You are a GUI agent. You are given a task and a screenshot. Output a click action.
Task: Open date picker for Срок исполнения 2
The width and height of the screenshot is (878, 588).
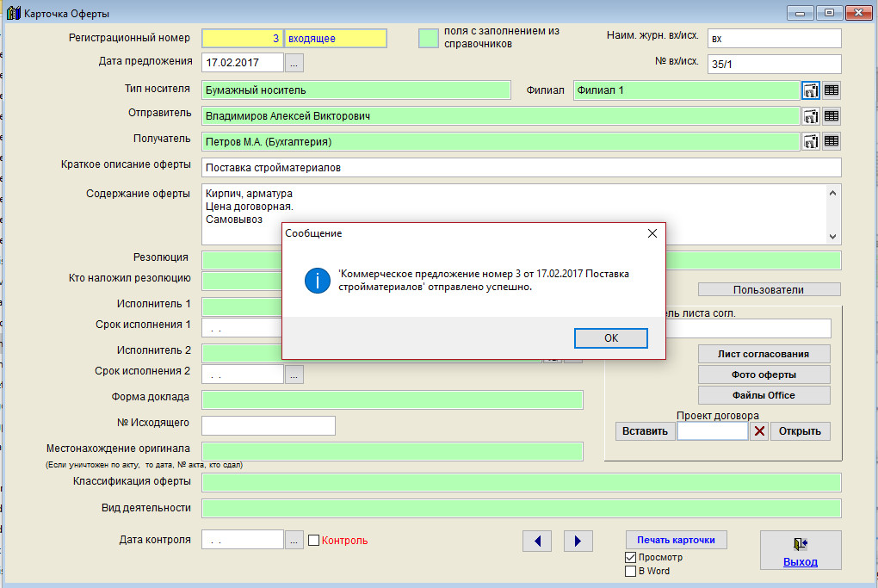(294, 374)
